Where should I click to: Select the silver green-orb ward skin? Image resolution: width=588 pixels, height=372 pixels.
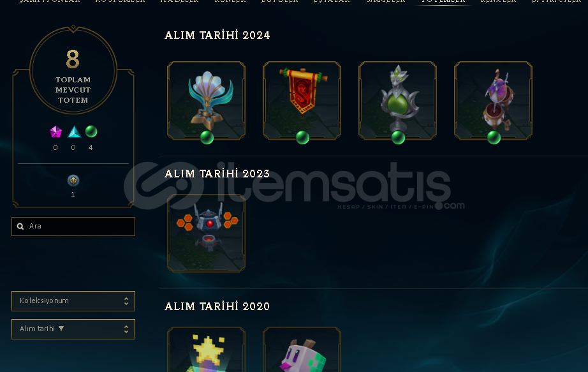coord(397,100)
